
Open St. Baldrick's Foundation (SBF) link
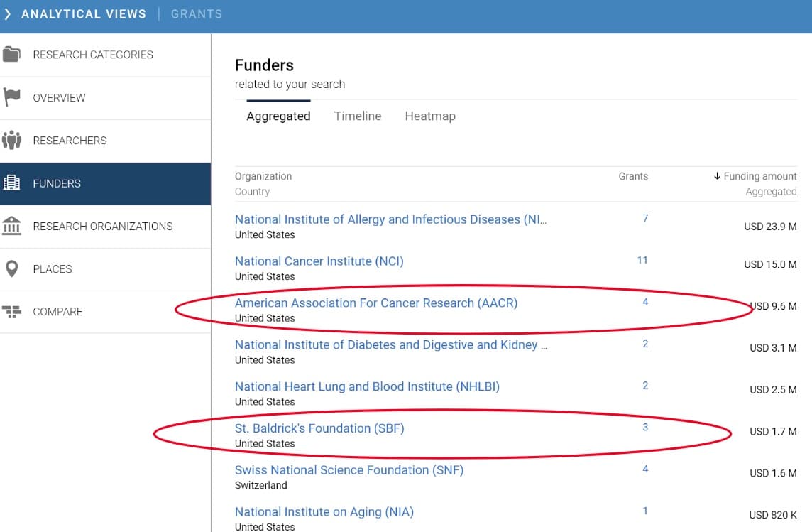pos(319,428)
